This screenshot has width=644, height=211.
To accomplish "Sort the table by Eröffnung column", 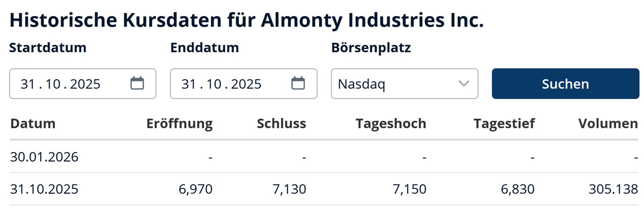I will click(x=180, y=123).
